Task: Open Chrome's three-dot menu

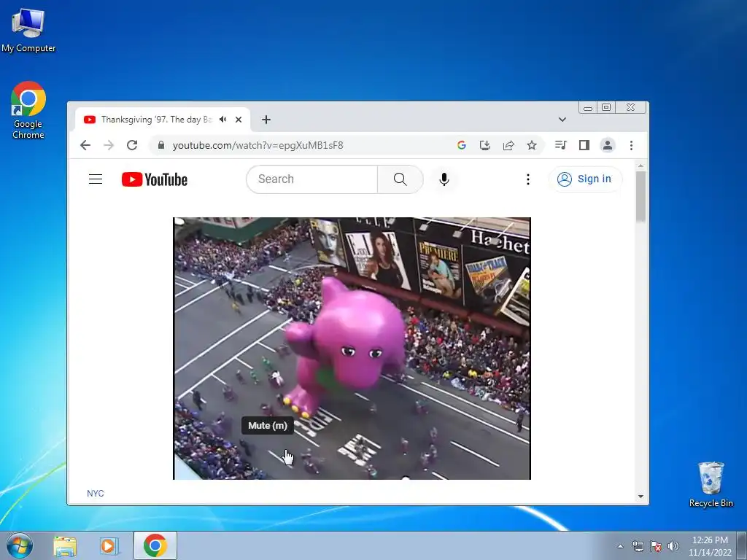Action: point(631,145)
